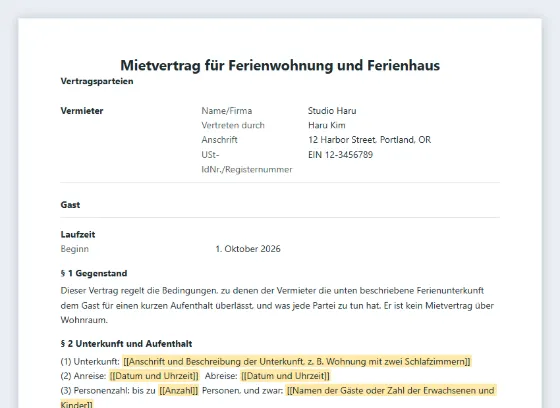Click the "(2) Anreise:" label
Image resolution: width=560 pixels, height=408 pixels.
(x=84, y=376)
